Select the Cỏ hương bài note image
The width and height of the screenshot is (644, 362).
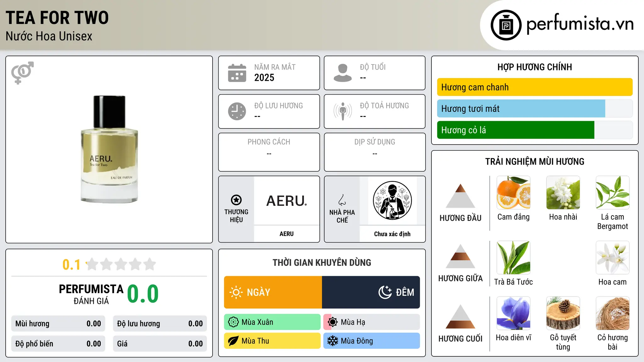click(613, 313)
